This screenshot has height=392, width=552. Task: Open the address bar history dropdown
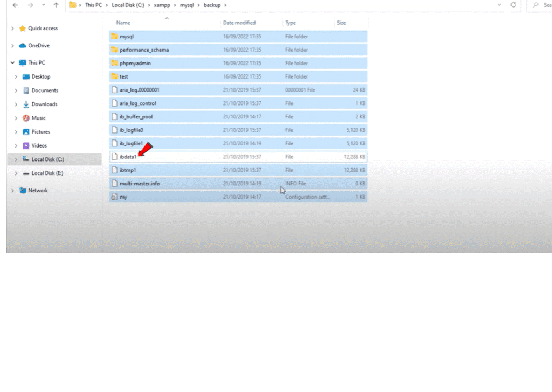pos(499,5)
